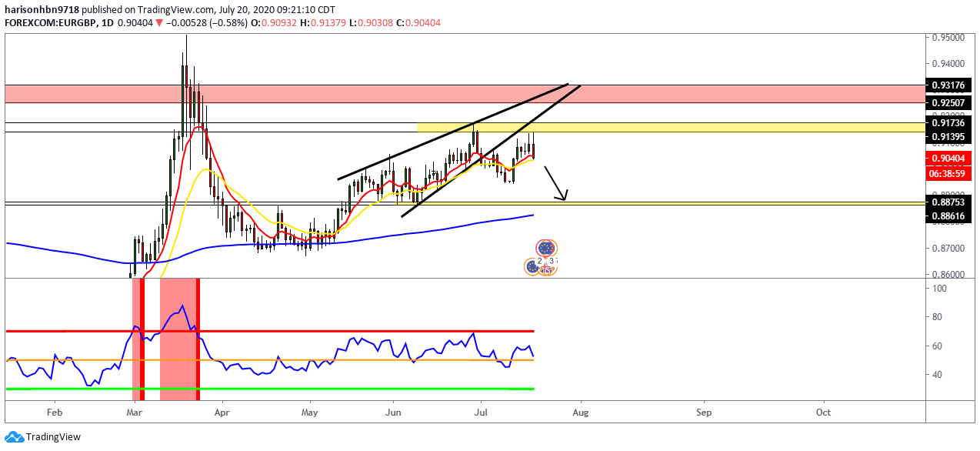Click the −0.00528 (−0.58%) change value

[x=207, y=23]
